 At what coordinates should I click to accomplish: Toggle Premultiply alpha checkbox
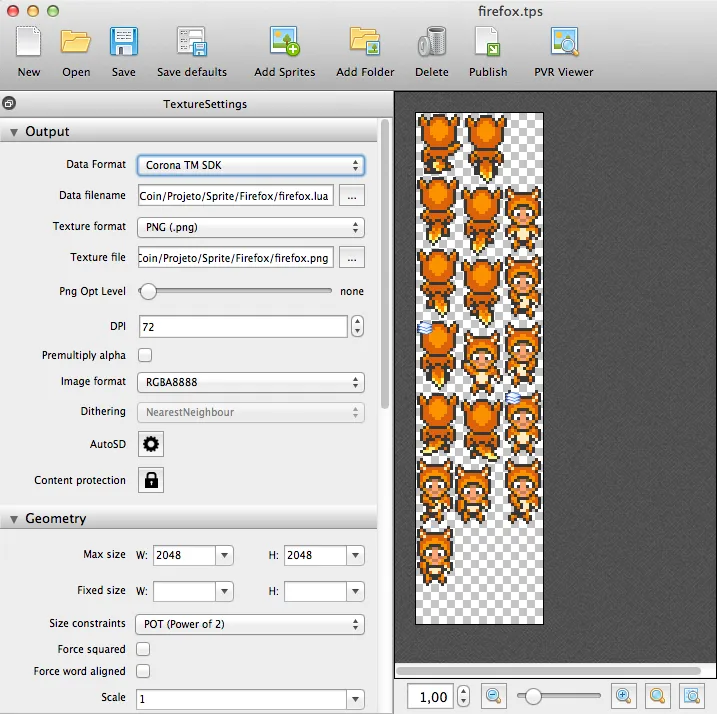[x=145, y=355]
